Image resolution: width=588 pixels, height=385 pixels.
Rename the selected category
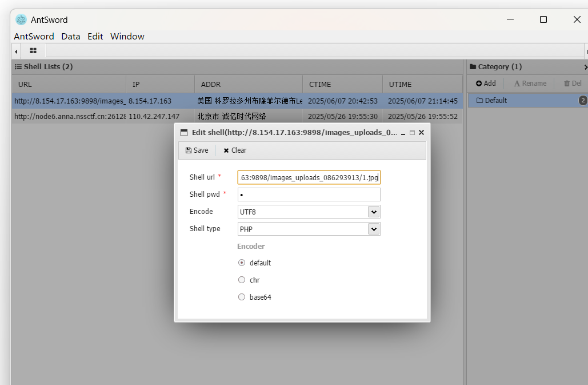pyautogui.click(x=530, y=84)
